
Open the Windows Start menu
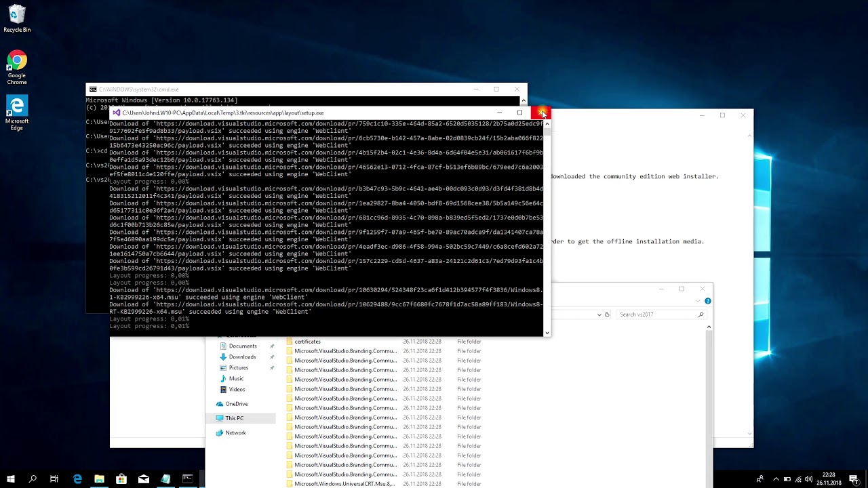[11, 479]
